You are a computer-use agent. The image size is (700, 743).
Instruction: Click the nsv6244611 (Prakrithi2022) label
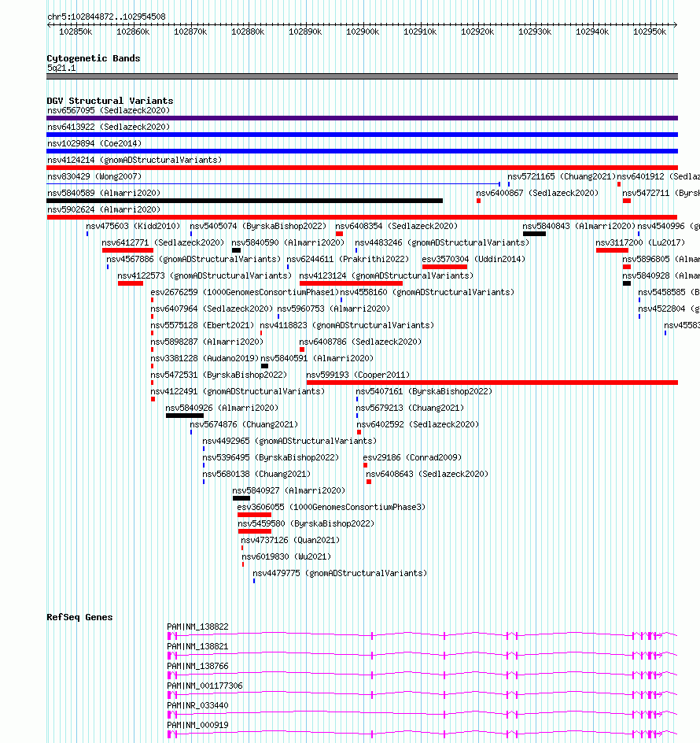click(x=348, y=259)
